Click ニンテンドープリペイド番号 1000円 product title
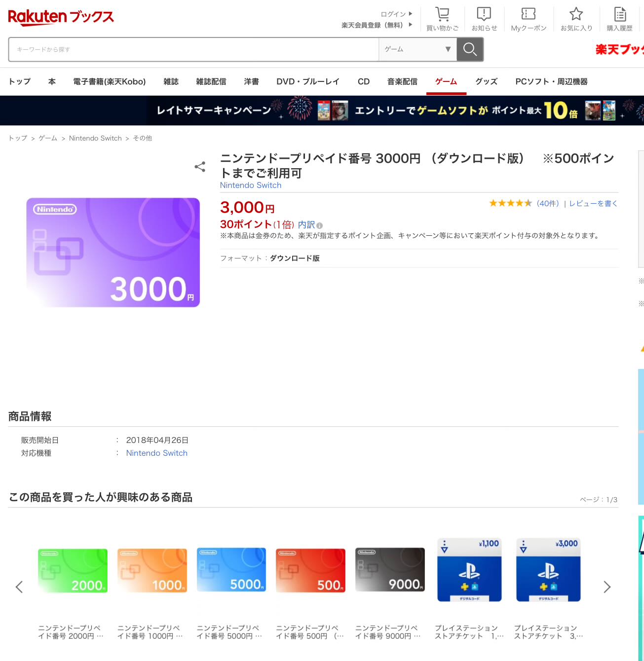This screenshot has width=644, height=661. [x=150, y=632]
